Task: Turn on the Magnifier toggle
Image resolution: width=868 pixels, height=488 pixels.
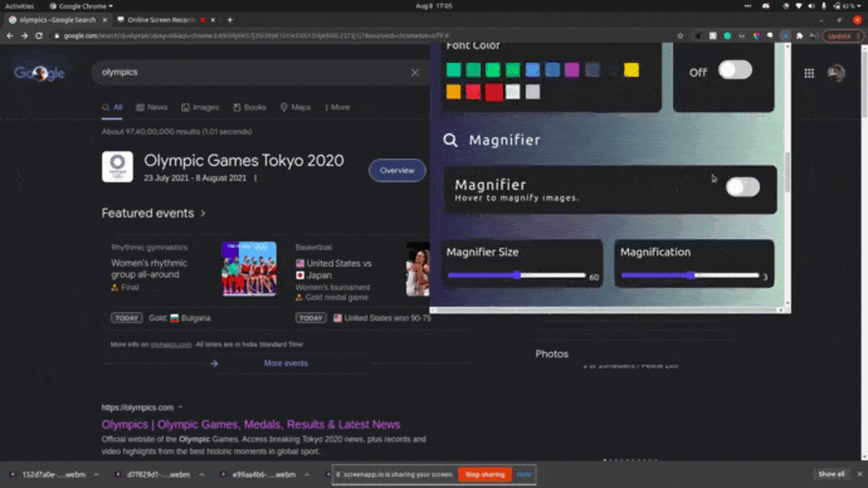Action: [x=743, y=187]
